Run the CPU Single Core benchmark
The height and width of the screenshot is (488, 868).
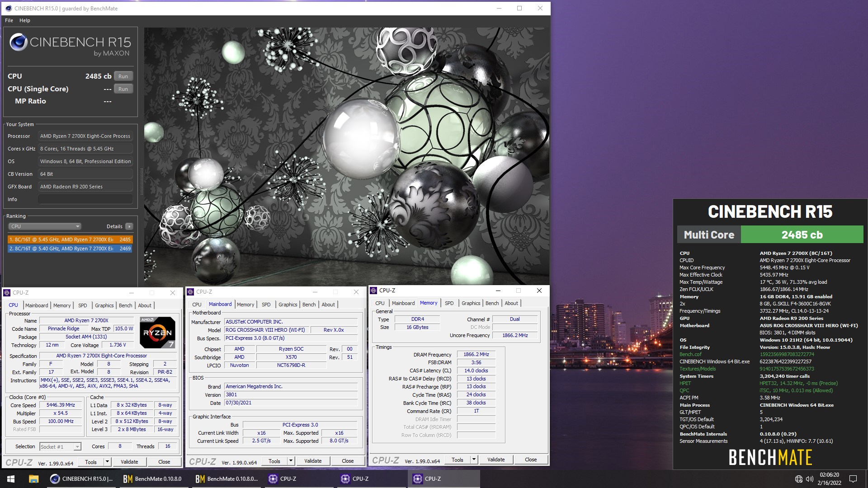tap(123, 89)
